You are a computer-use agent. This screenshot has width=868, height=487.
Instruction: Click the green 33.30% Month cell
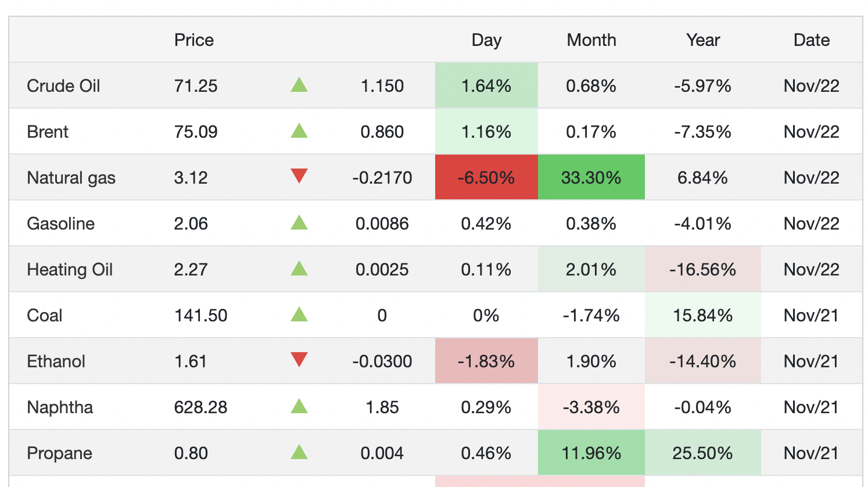click(x=591, y=177)
